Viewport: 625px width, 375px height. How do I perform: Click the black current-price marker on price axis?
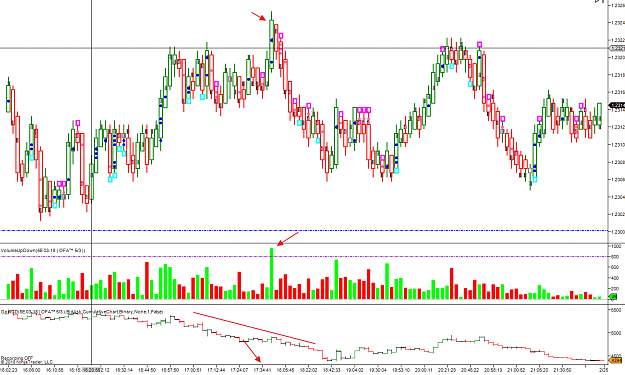coord(617,106)
